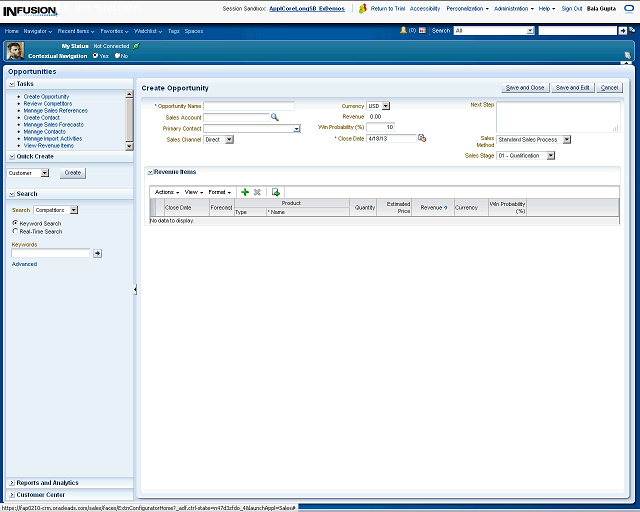This screenshot has height=512, width=640.
Task: Click the notification bell icon in the header
Action: [x=404, y=31]
